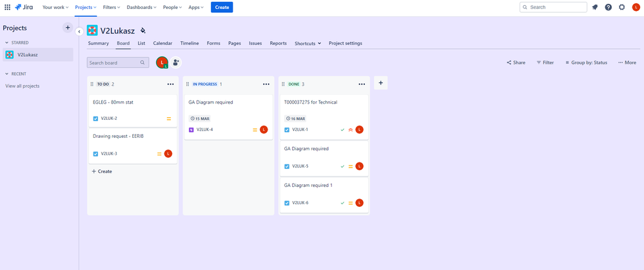Viewport: 644px width, 270px height.
Task: Open the user profile avatar in top bar
Action: (x=636, y=7)
